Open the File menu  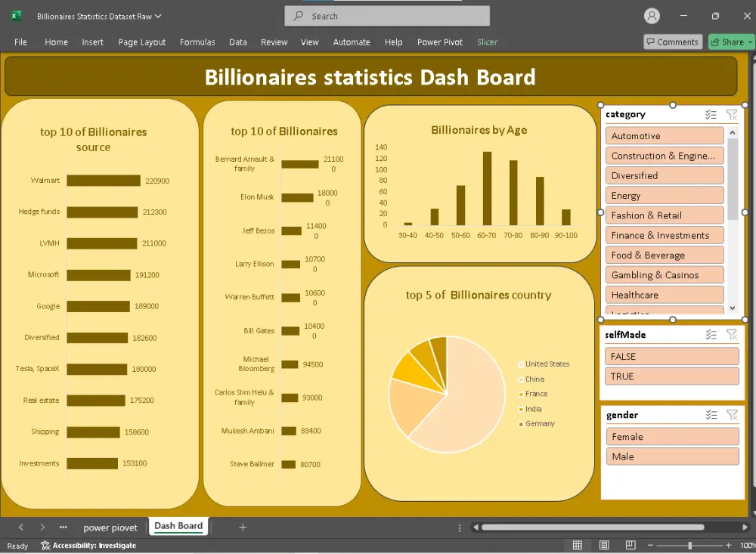[20, 42]
